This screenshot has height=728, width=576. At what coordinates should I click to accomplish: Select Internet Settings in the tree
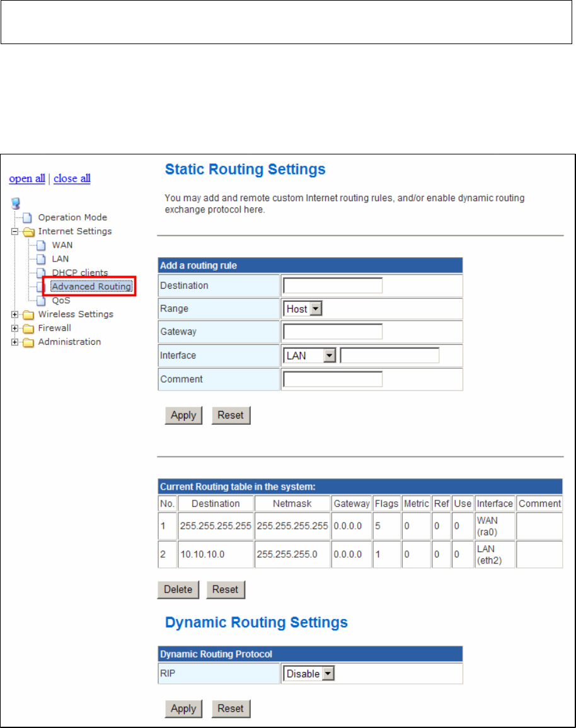click(75, 231)
